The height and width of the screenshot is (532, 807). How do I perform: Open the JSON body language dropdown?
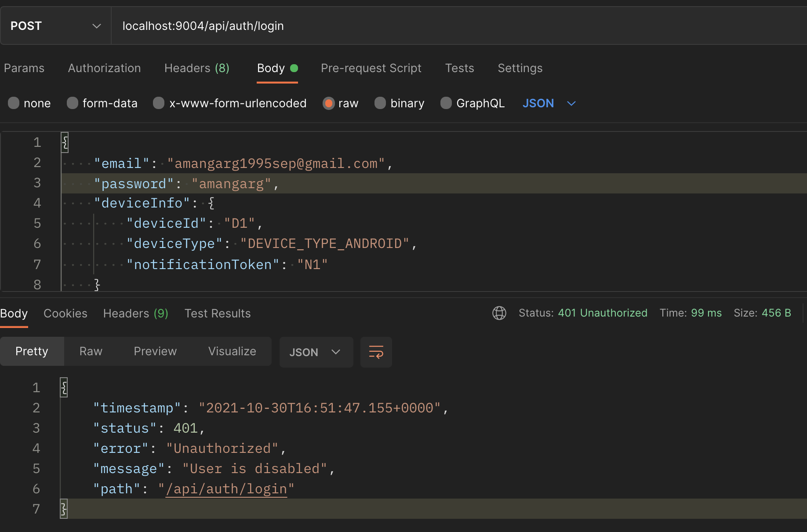548,103
